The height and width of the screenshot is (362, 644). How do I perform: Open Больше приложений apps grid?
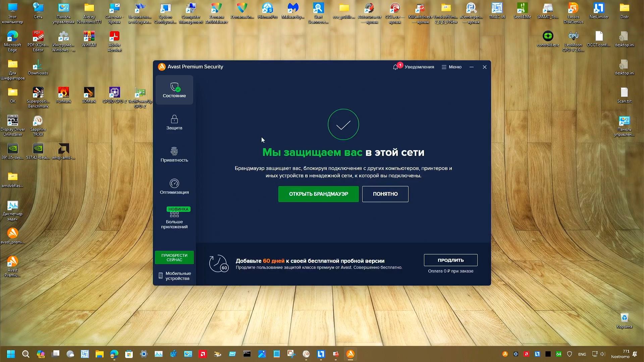174,219
